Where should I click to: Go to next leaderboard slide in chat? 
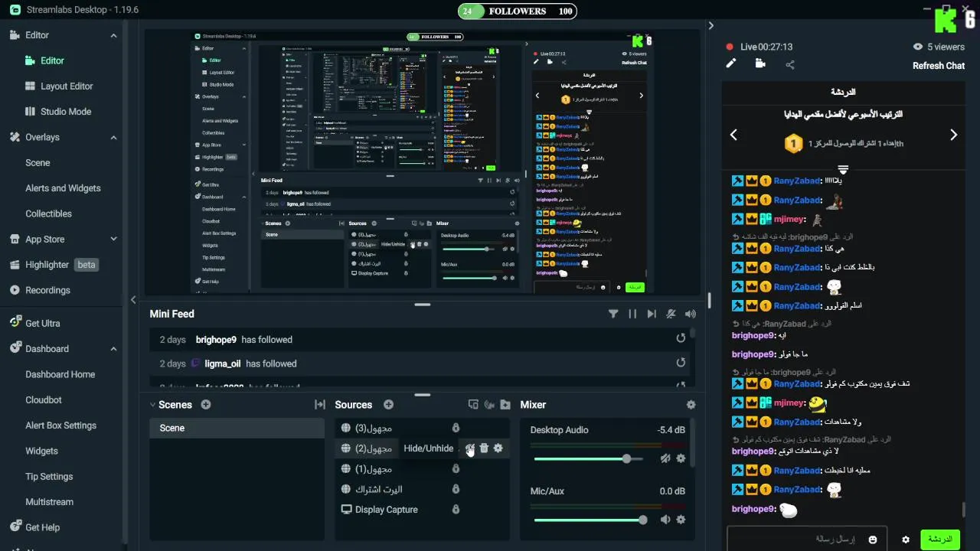pyautogui.click(x=953, y=135)
